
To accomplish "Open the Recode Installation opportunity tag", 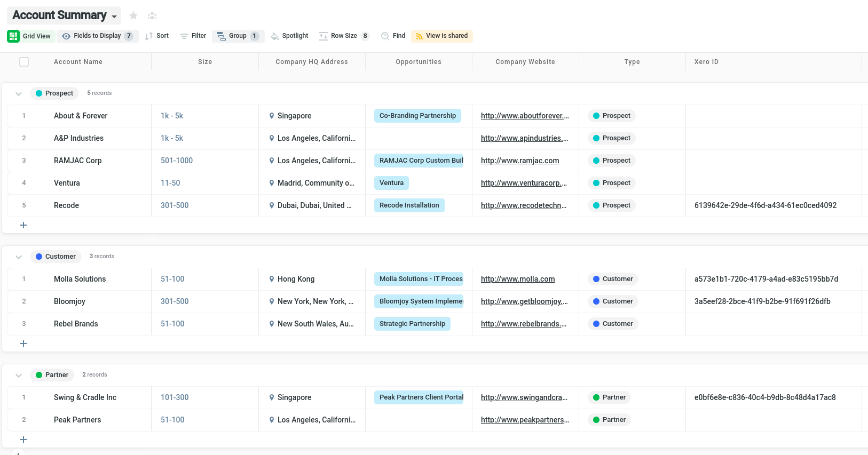I will click(x=409, y=205).
